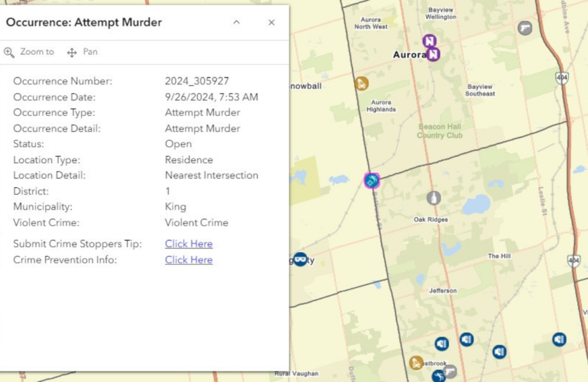Viewport: 588px width, 382px height.
Task: Click the Beacon Hall Country Club label
Action: pyautogui.click(x=439, y=131)
